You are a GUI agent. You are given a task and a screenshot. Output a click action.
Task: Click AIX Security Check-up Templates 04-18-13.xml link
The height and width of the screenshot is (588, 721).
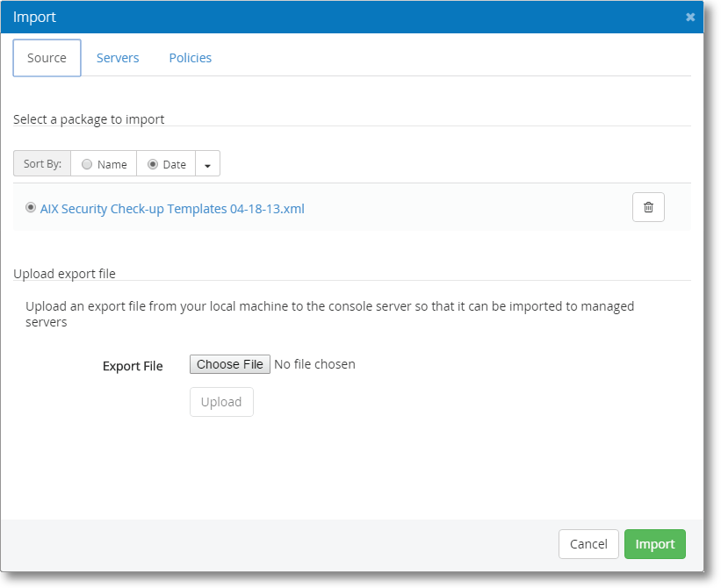[x=172, y=209]
